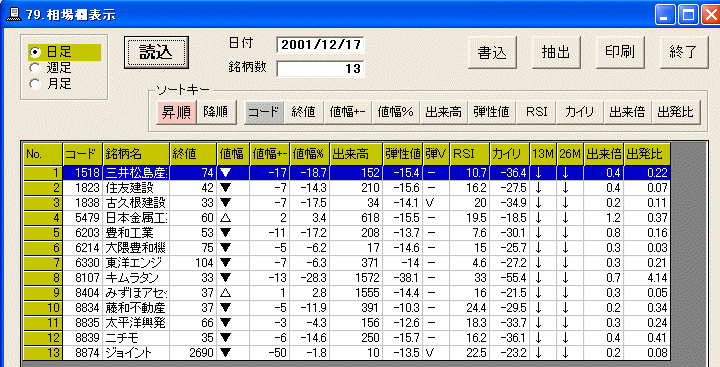Click the 銘柄名 column header

[x=136, y=154]
